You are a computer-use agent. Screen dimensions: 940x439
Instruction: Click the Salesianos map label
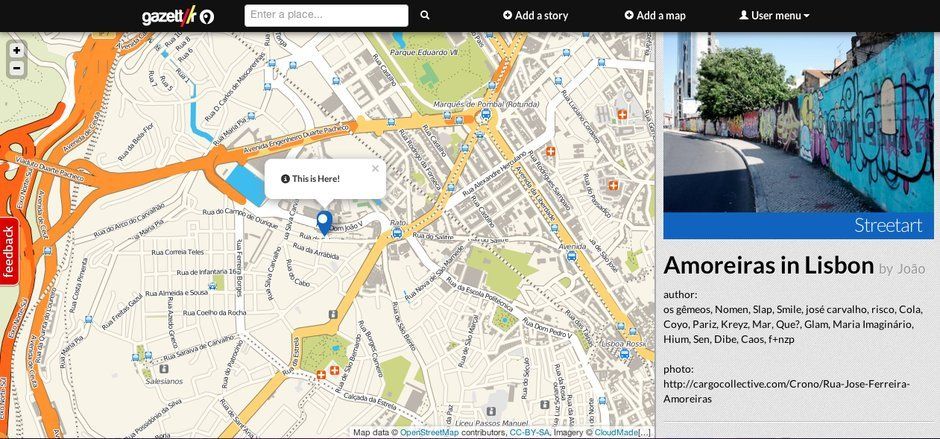tap(163, 381)
